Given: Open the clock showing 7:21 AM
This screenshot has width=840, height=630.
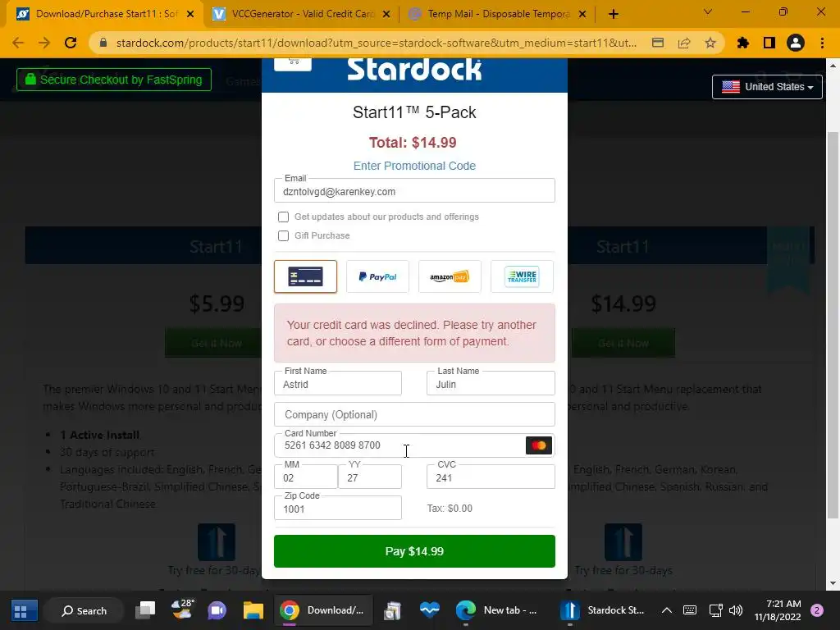Looking at the screenshot, I should (x=778, y=610).
